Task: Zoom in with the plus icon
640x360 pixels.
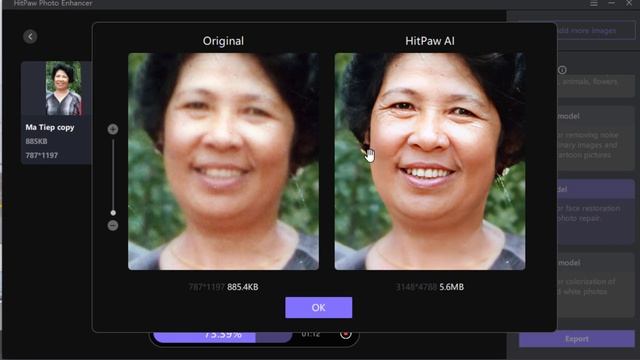Action: (x=113, y=129)
